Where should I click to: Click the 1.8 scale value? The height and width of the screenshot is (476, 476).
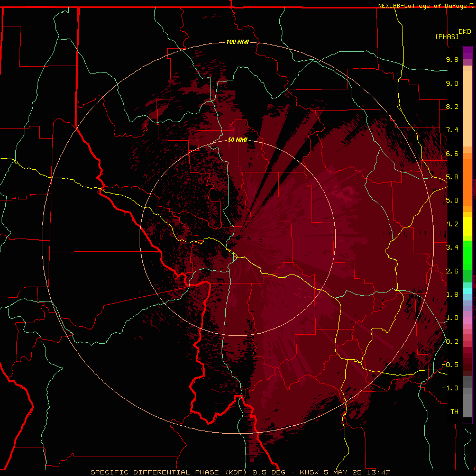click(x=452, y=295)
